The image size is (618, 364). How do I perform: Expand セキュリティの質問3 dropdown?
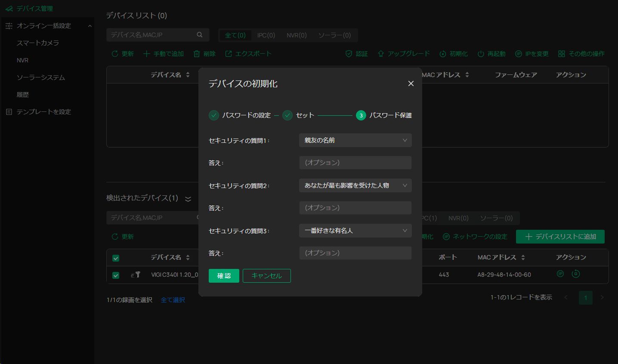[x=355, y=231]
